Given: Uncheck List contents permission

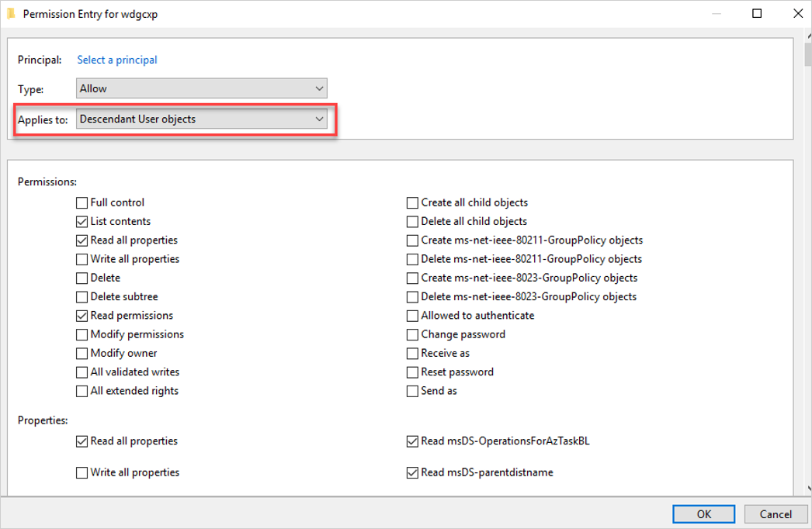Looking at the screenshot, I should point(82,222).
